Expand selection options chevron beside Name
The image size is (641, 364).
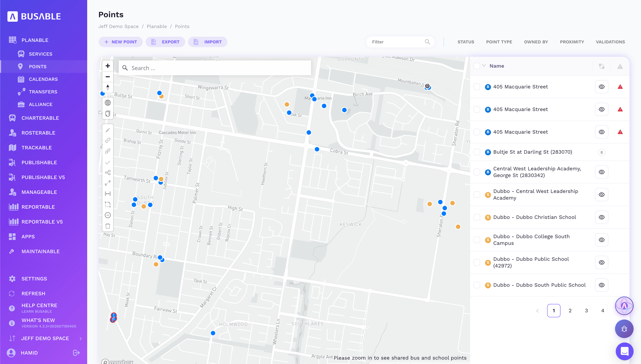(x=484, y=65)
